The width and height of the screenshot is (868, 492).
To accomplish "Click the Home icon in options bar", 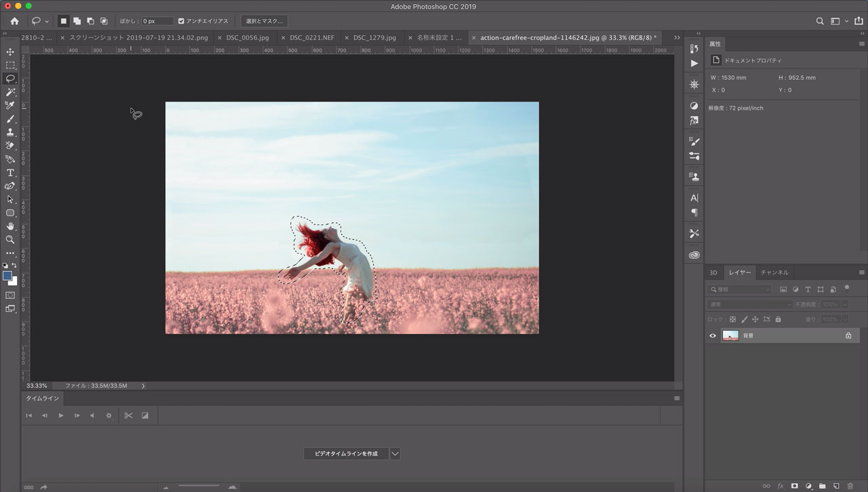I will (x=14, y=21).
